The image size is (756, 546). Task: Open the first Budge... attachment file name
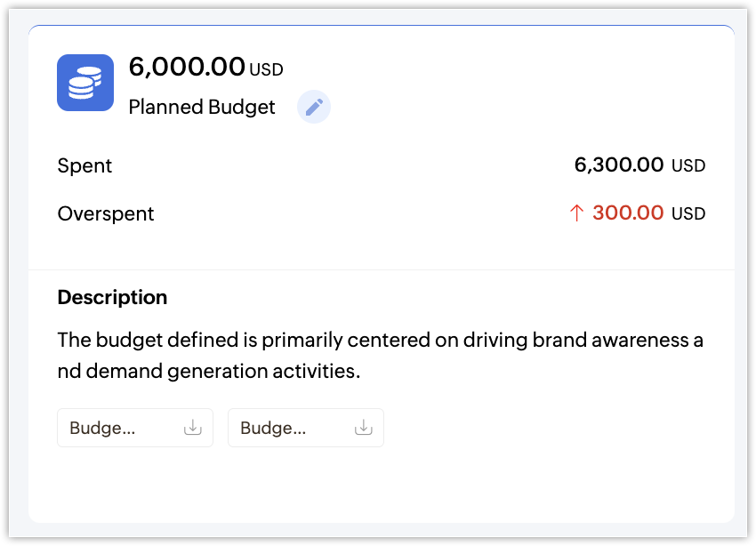coord(102,428)
